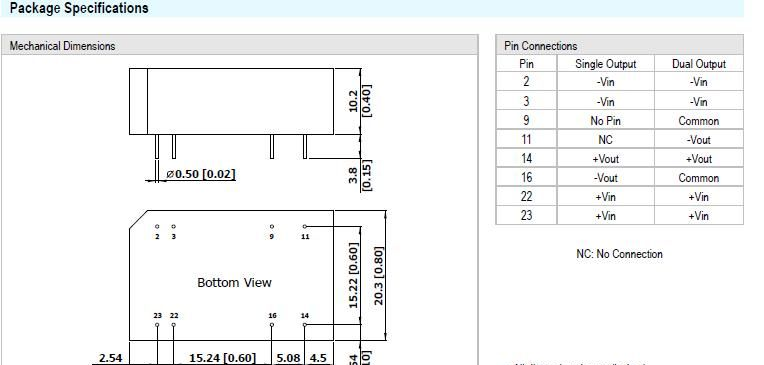The image size is (764, 365).
Task: Click the Package Specifications heading
Action: (x=79, y=8)
